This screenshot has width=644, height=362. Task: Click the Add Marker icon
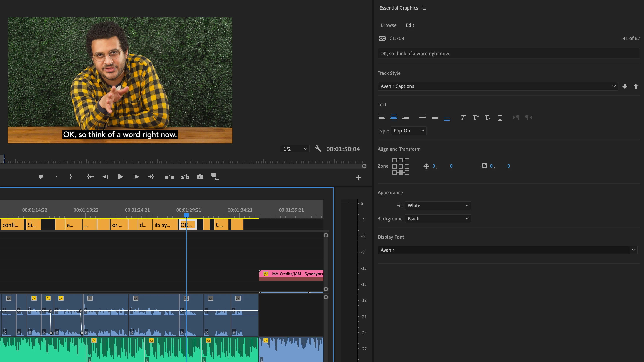(40, 177)
